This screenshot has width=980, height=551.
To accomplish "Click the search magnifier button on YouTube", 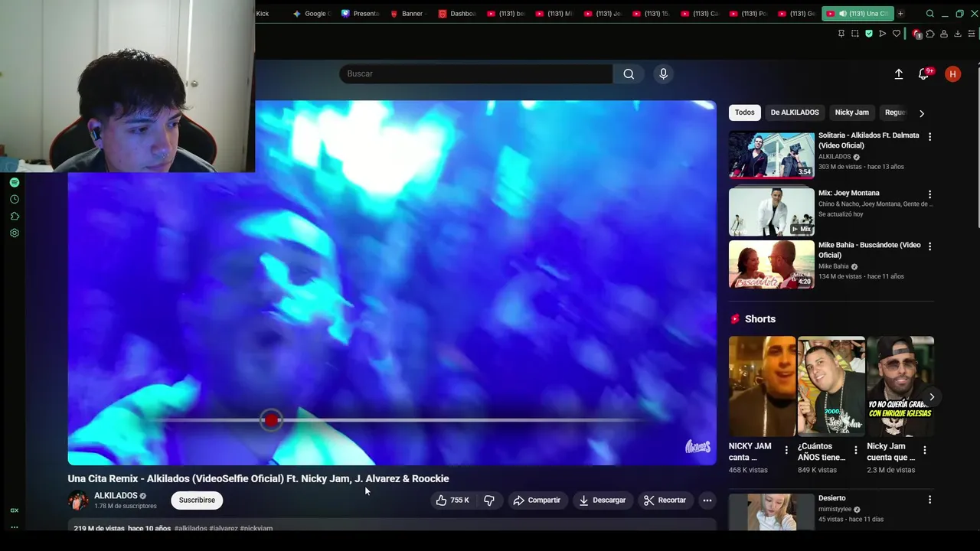I will [x=629, y=73].
